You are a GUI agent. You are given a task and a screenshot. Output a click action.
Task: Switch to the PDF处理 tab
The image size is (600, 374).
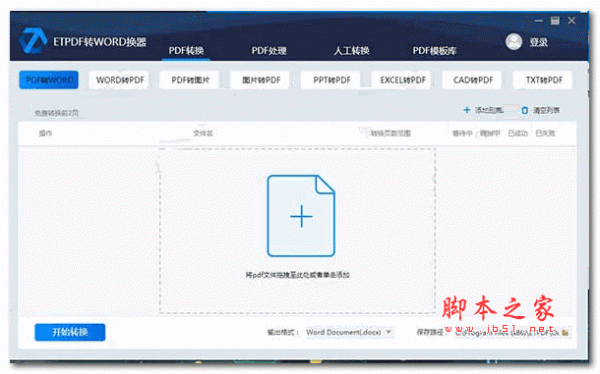[x=269, y=51]
